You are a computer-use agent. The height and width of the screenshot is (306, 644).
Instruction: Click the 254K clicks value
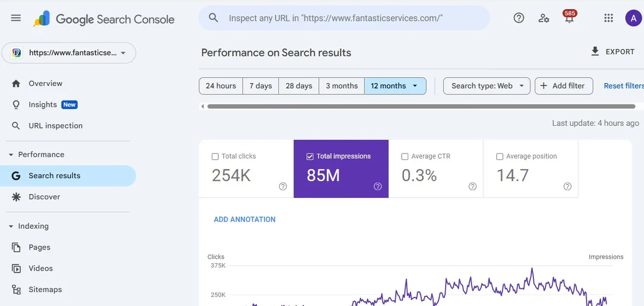tap(231, 175)
